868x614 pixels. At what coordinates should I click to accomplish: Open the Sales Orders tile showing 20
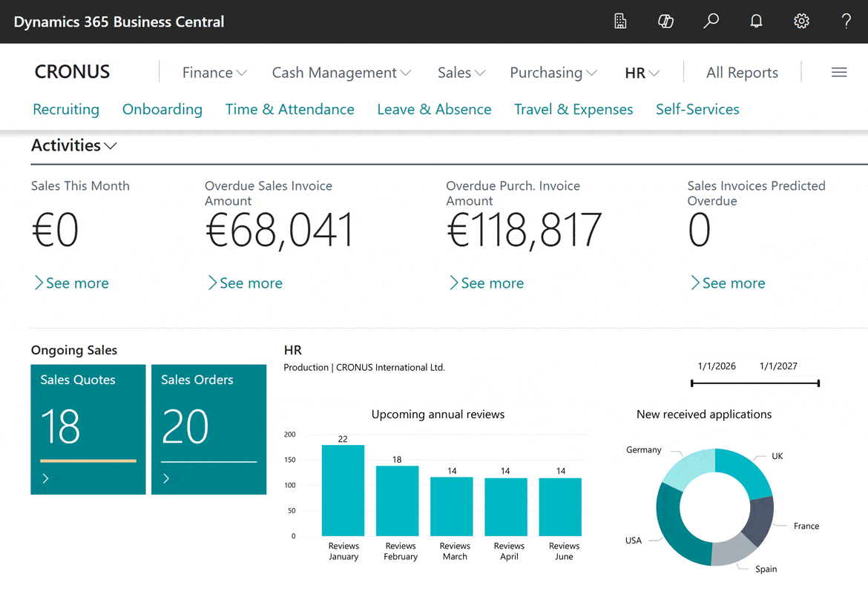click(x=208, y=429)
